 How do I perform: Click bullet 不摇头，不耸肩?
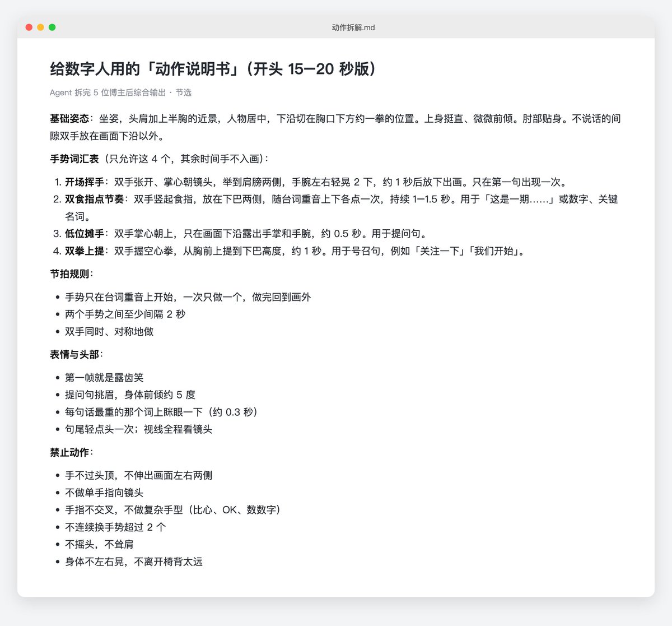[99, 545]
